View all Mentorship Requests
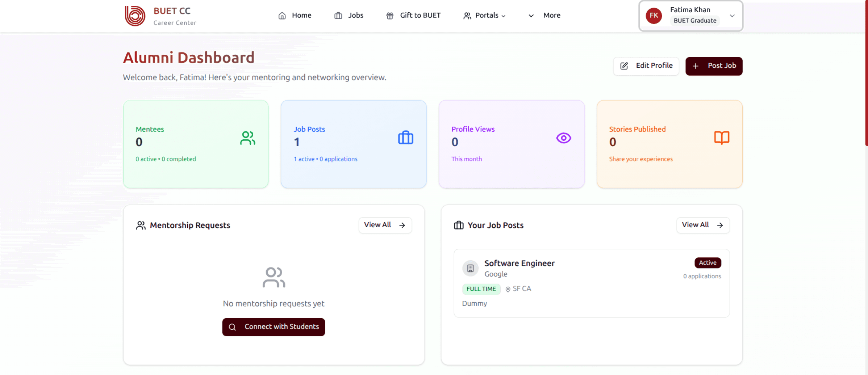This screenshot has width=868, height=375. coord(385,225)
